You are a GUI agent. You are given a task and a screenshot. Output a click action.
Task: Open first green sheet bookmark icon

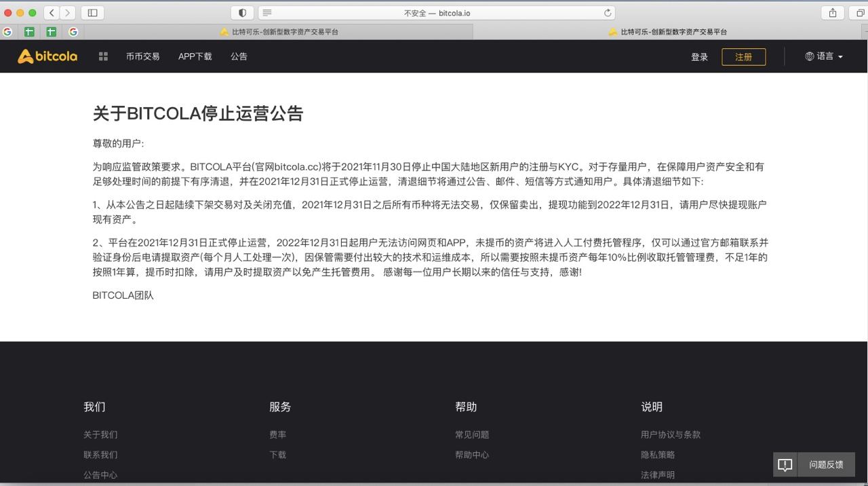point(29,31)
